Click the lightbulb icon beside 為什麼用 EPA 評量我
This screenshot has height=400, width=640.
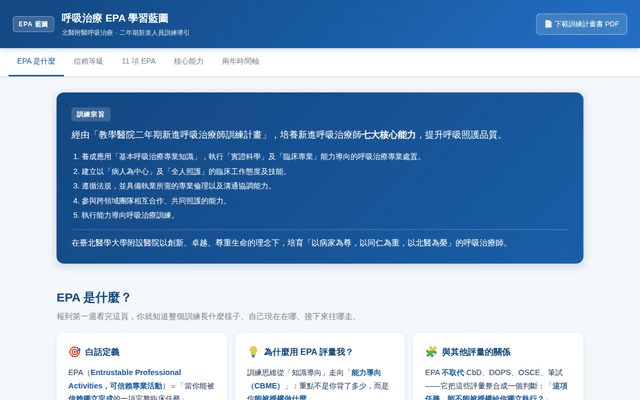coord(253,352)
